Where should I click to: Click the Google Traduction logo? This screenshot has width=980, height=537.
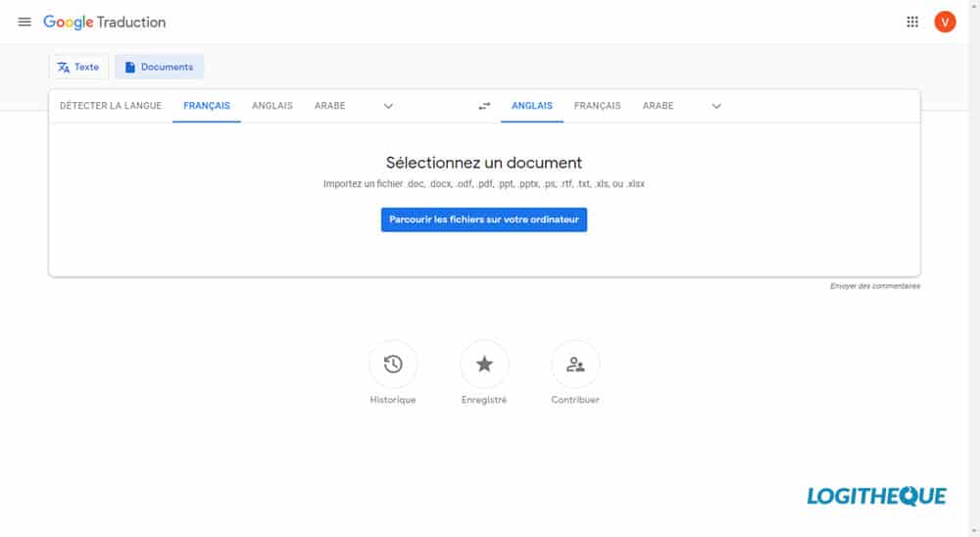pyautogui.click(x=105, y=23)
